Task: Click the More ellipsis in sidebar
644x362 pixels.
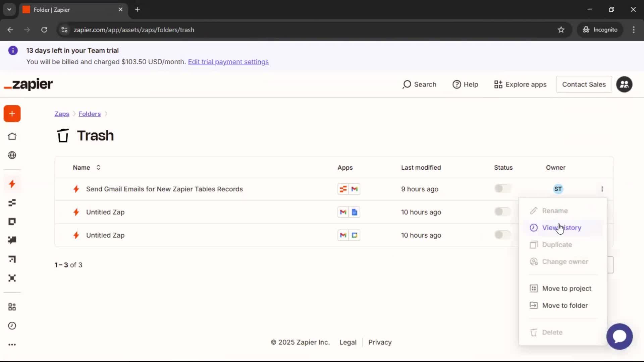Action: [12, 345]
